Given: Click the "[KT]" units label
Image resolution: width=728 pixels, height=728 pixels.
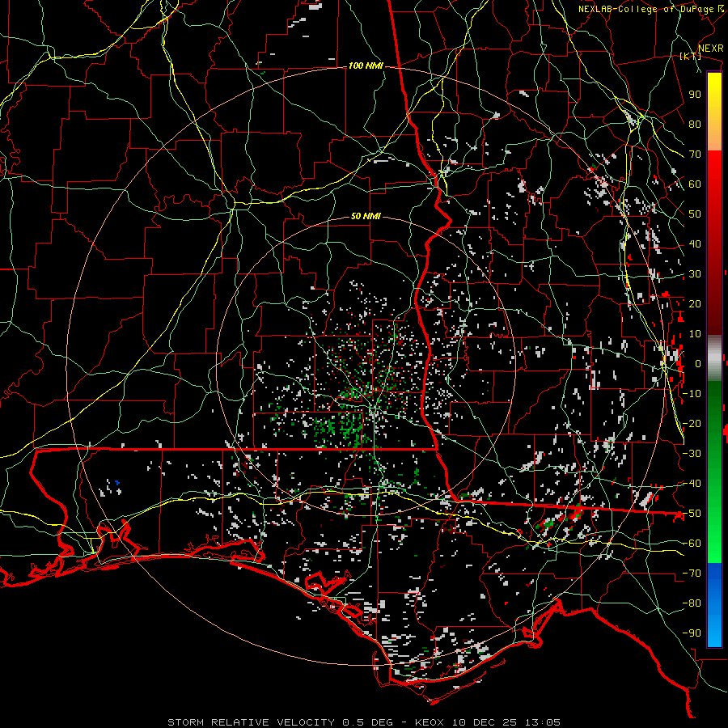Looking at the screenshot, I should tap(691, 56).
